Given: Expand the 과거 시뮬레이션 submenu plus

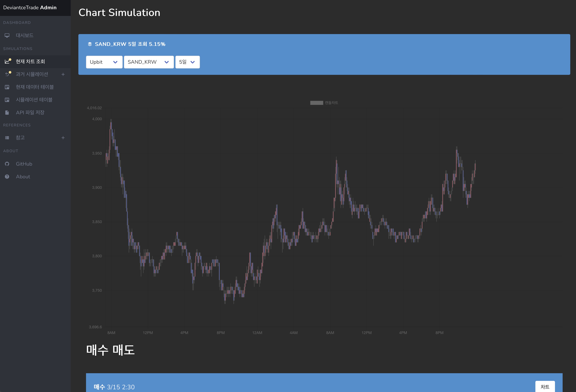Looking at the screenshot, I should click(63, 74).
